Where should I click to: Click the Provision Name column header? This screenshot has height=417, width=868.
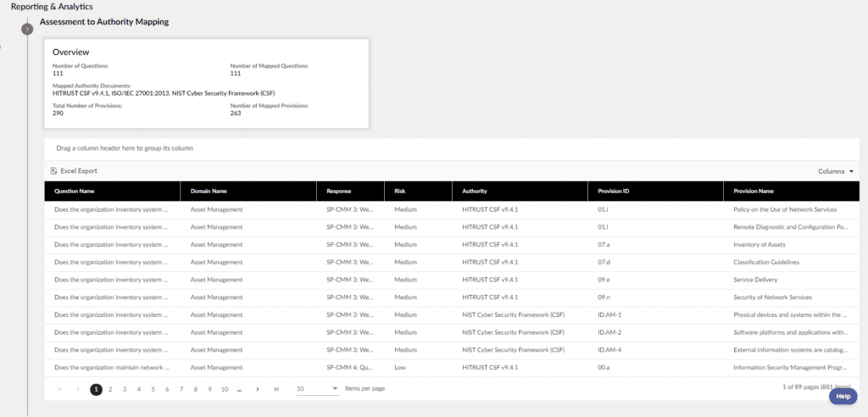click(x=754, y=192)
